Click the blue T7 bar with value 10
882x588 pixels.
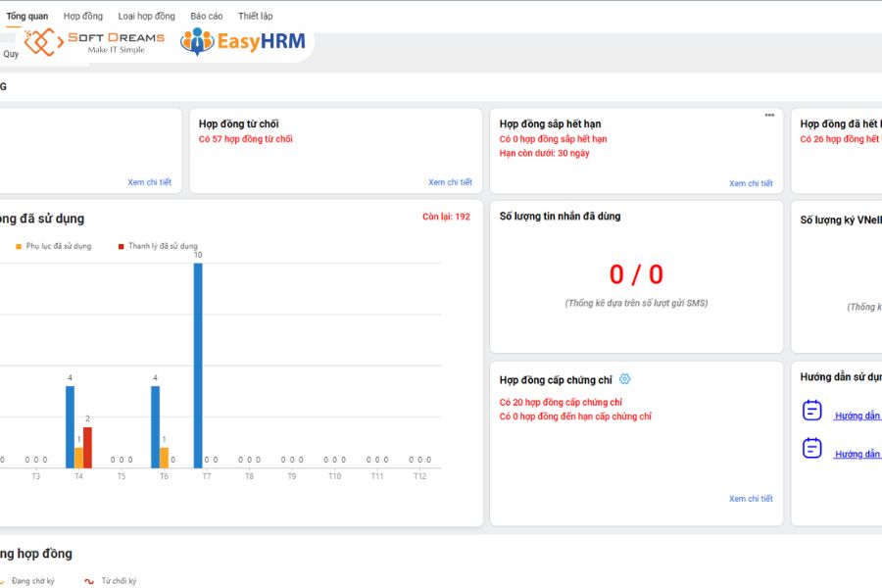click(198, 366)
